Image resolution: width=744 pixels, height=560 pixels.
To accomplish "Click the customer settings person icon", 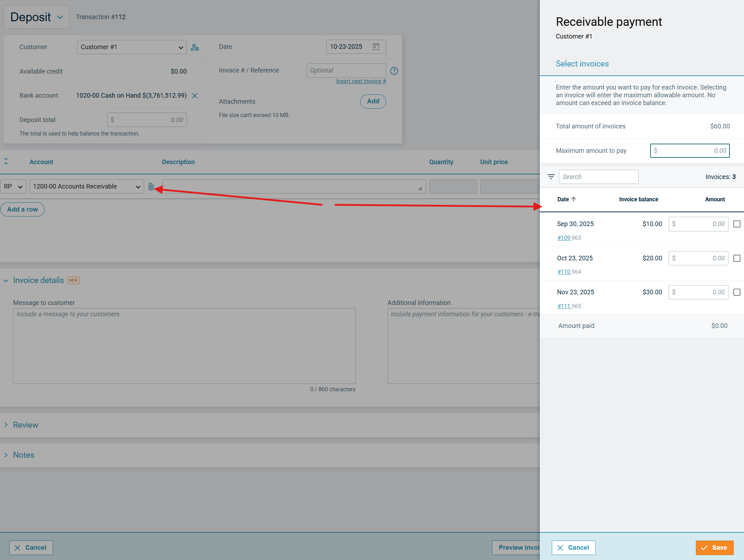I will coord(195,47).
